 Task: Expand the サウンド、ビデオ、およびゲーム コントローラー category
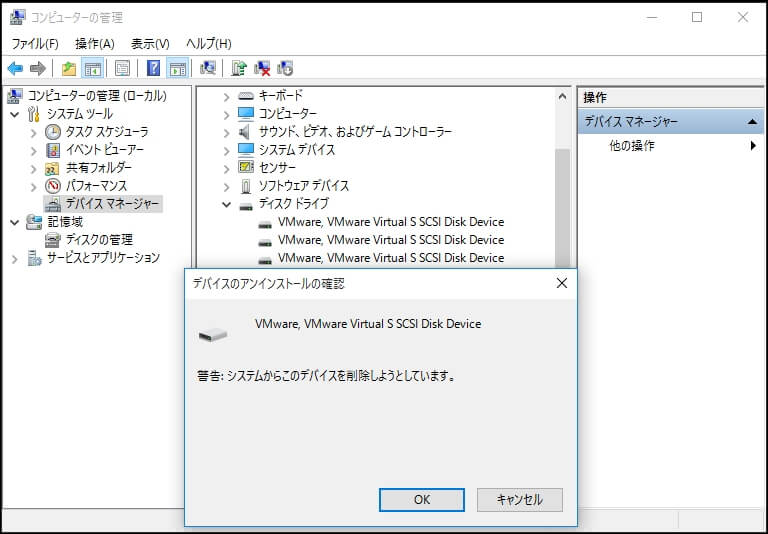(226, 133)
